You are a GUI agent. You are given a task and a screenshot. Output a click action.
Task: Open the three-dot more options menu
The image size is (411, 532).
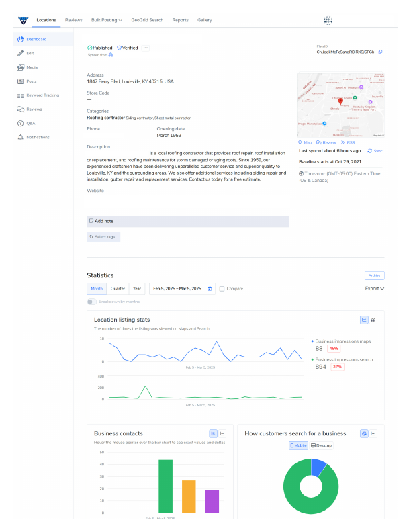[146, 48]
